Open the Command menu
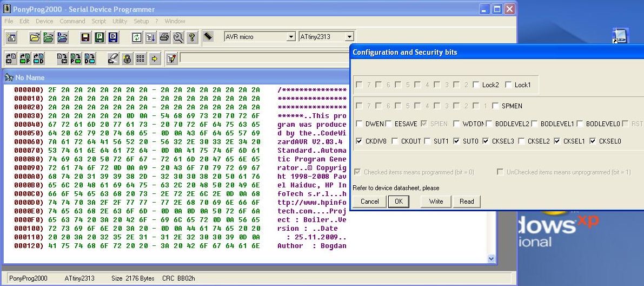This screenshot has height=286, width=644. [72, 21]
